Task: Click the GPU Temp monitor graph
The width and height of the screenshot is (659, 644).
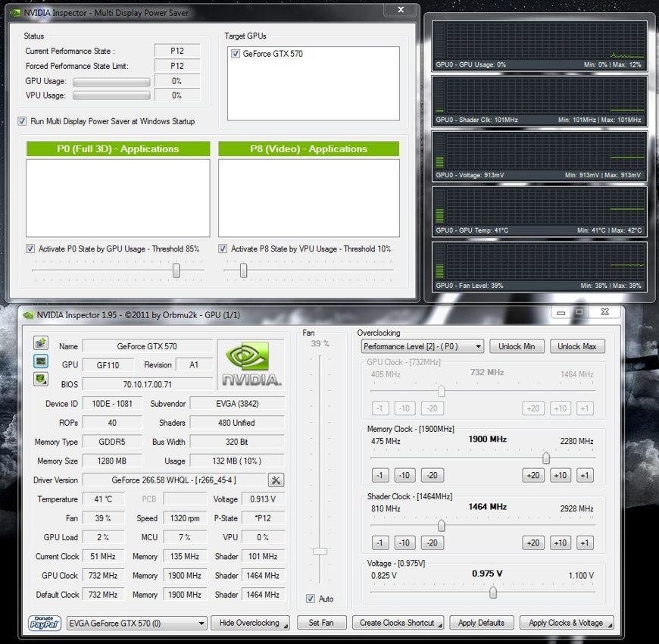Action: 539,211
